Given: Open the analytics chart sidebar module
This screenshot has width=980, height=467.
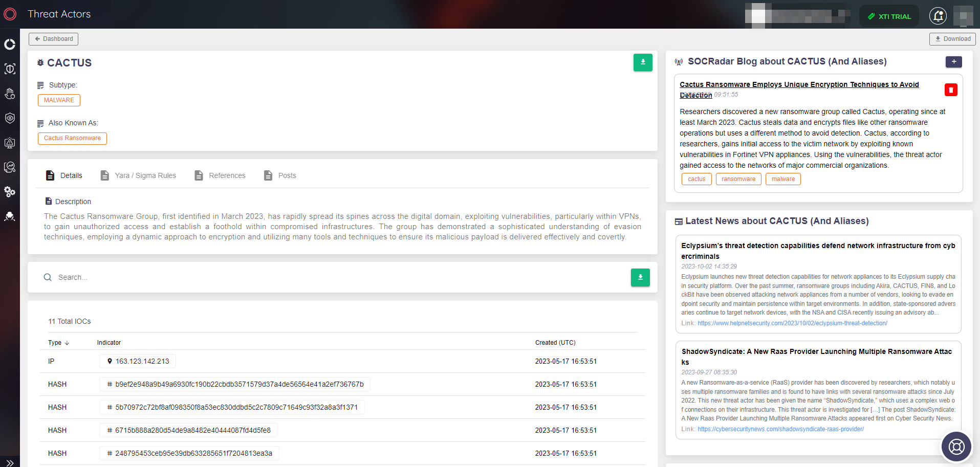Looking at the screenshot, I should pyautogui.click(x=10, y=167).
